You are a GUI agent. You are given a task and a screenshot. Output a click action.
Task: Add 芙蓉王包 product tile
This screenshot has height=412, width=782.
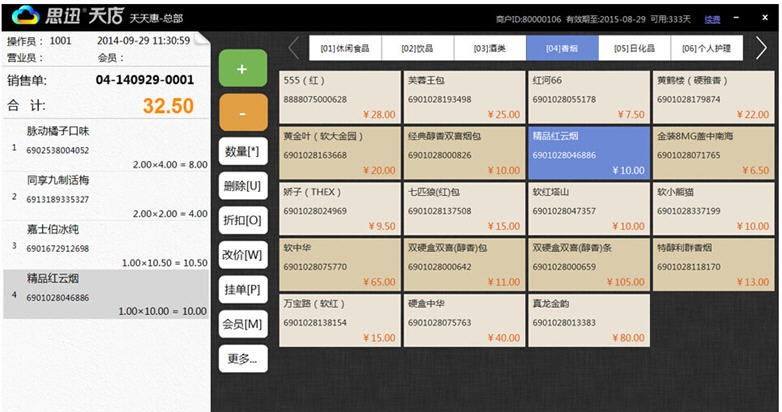(x=464, y=97)
